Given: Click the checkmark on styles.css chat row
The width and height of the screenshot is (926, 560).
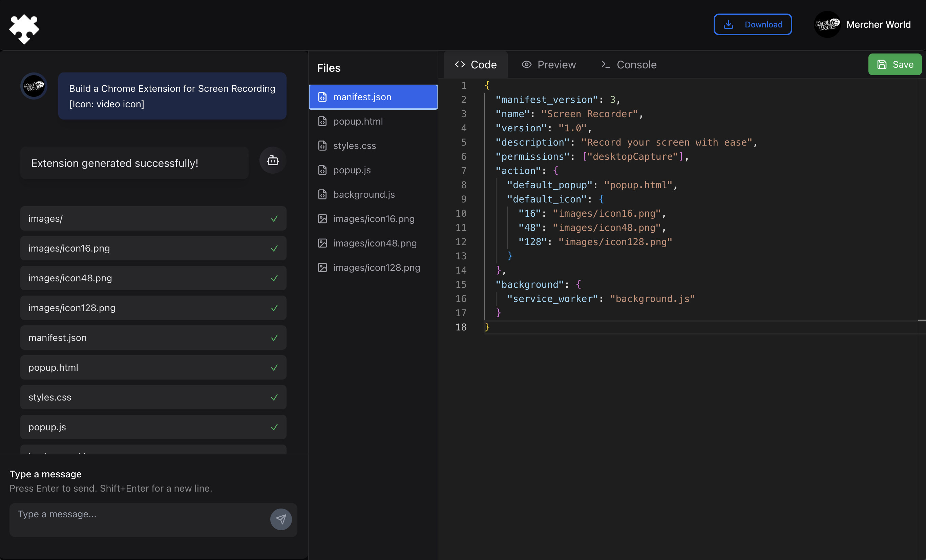Looking at the screenshot, I should [x=274, y=397].
